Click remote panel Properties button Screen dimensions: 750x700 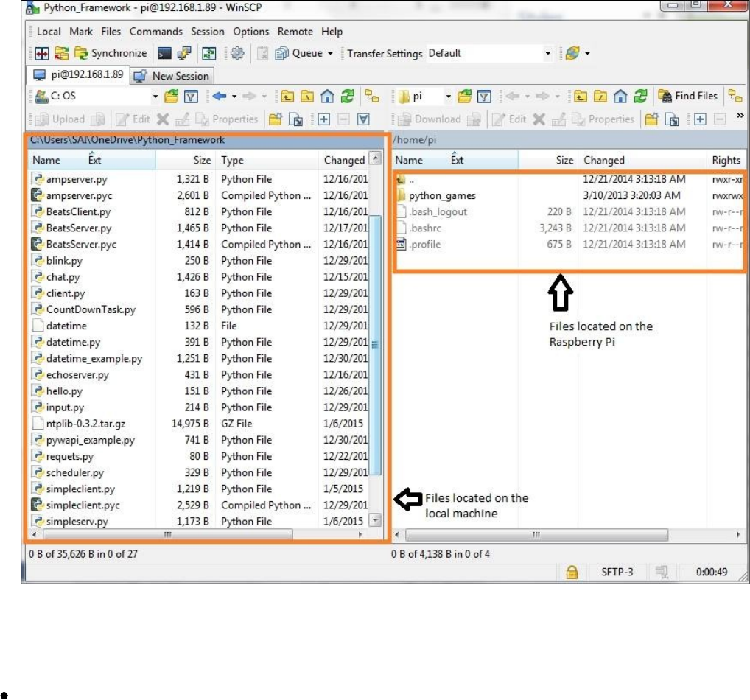[603, 119]
